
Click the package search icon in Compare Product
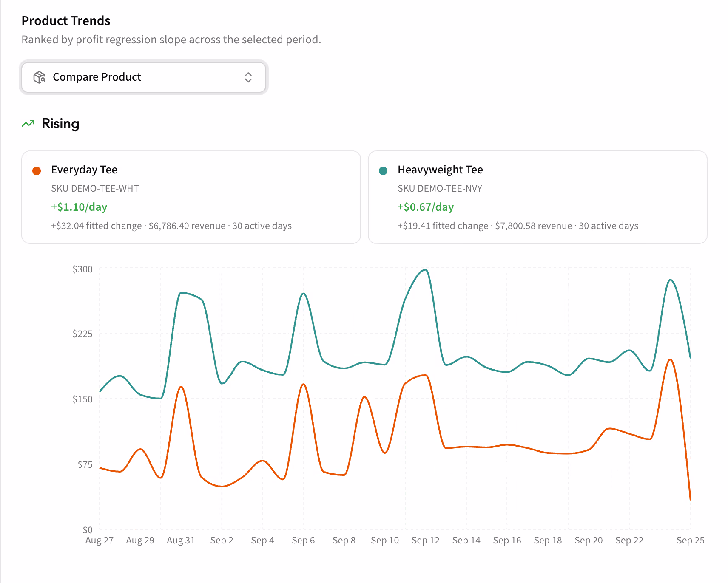(40, 77)
